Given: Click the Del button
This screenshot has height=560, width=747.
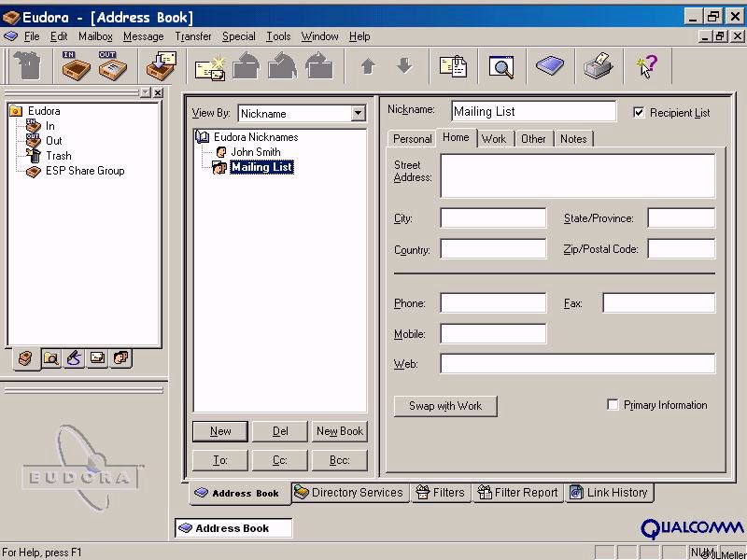Looking at the screenshot, I should click(x=280, y=431).
